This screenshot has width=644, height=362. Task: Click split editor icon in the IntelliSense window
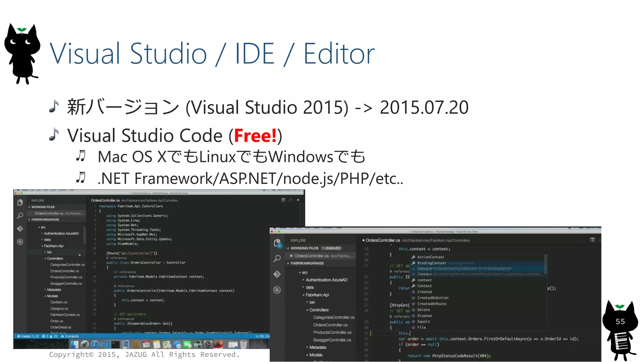pyautogui.click(x=592, y=240)
